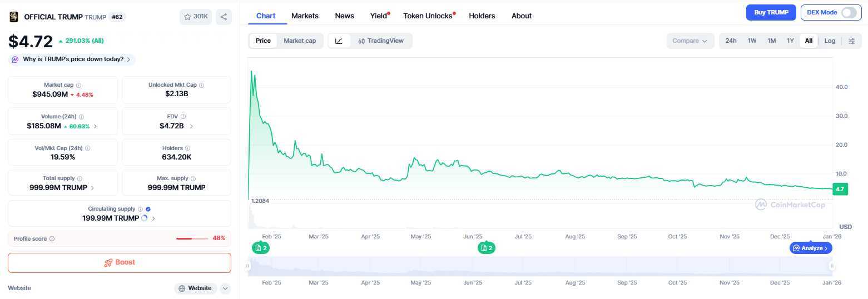The height and width of the screenshot is (299, 868).
Task: Open the Compare dropdown
Action: (x=690, y=41)
